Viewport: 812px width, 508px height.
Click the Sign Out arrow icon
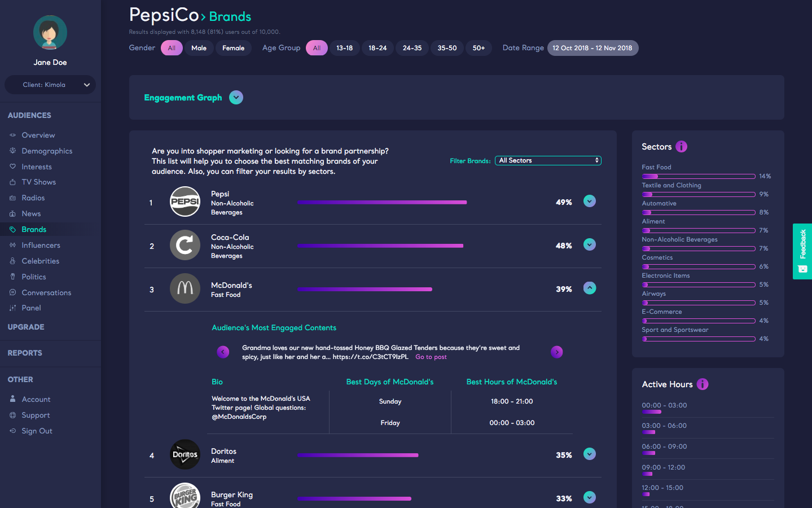pos(12,431)
